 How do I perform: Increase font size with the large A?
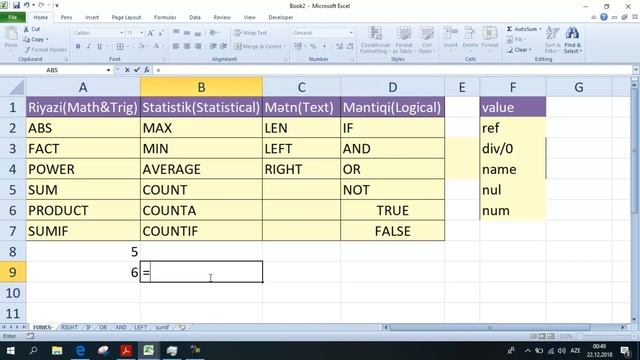click(x=151, y=33)
